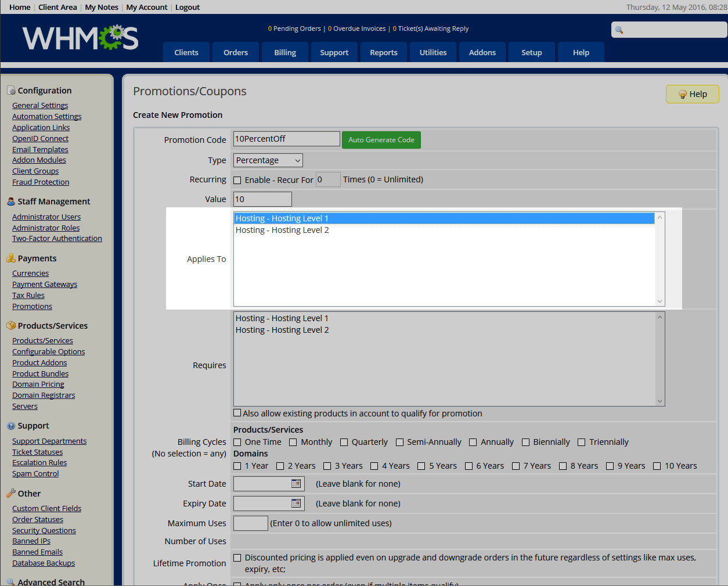Click the WHMCS logo
Screen dimensions: 728x586
[80, 38]
